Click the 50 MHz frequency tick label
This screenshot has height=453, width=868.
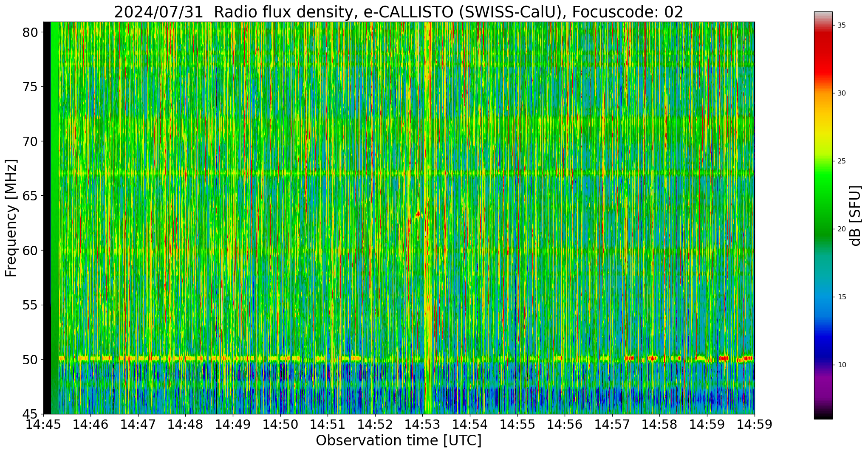[x=30, y=360]
